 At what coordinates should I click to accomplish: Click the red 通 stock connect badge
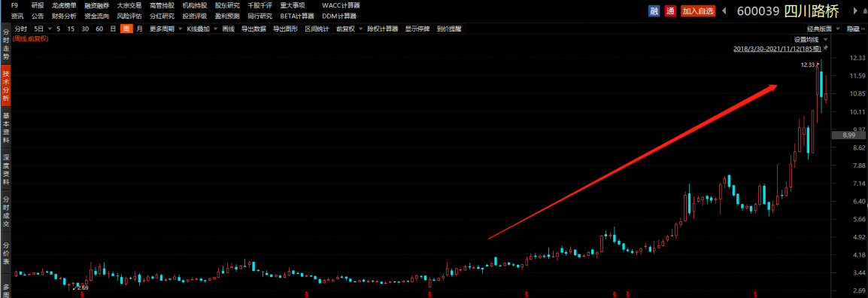coord(670,11)
